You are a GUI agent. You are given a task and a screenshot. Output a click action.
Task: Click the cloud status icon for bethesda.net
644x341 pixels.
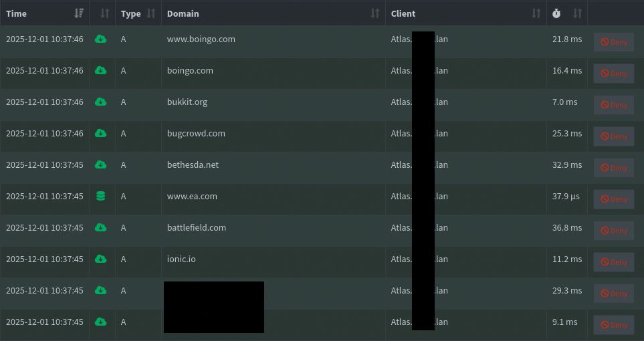coord(100,165)
